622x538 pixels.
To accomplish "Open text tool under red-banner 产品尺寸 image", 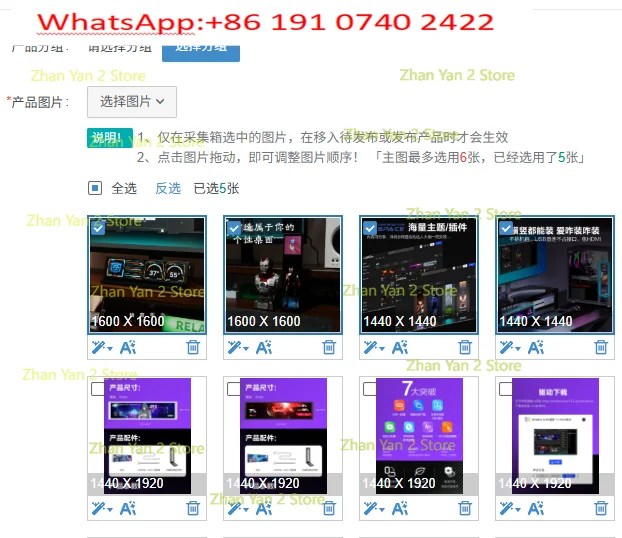I will [x=264, y=508].
